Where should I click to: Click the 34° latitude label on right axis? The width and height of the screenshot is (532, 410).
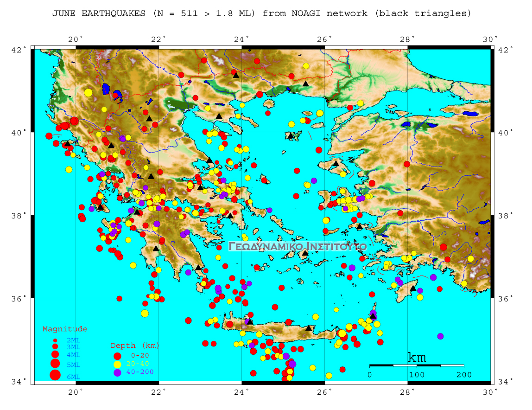(506, 381)
